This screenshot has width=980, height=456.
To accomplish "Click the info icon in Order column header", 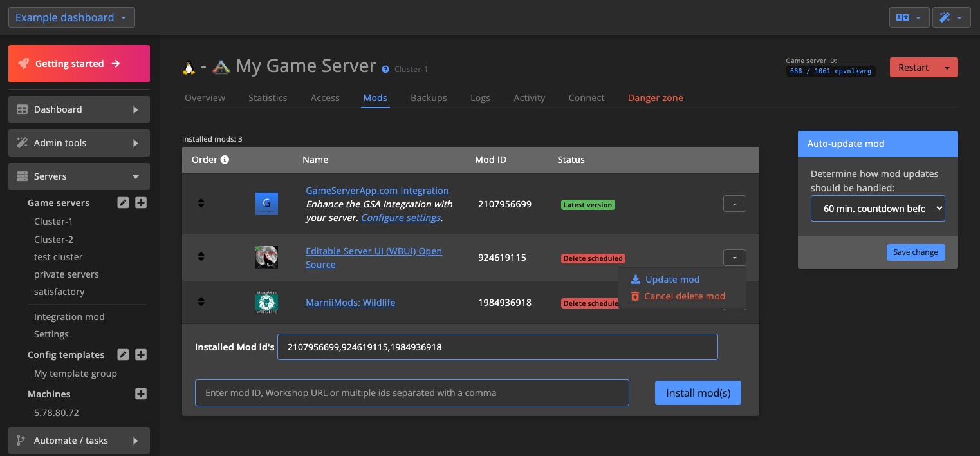I will pos(223,159).
